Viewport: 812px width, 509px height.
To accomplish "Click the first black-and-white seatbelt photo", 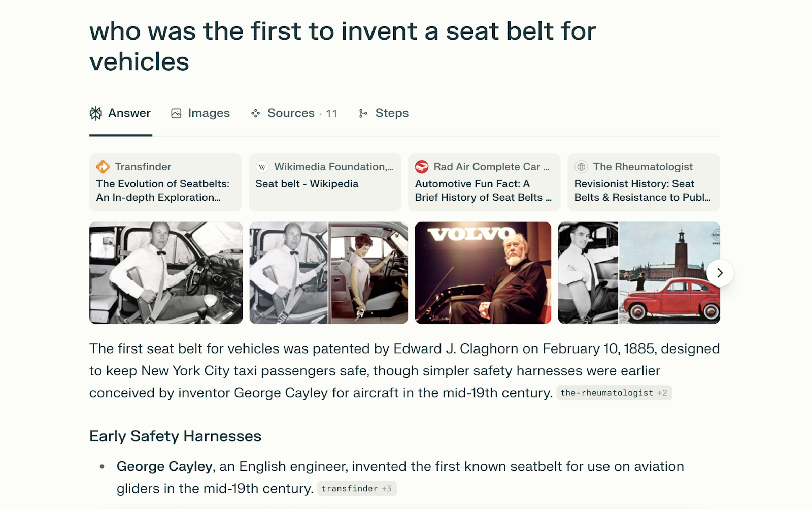I will click(x=165, y=272).
